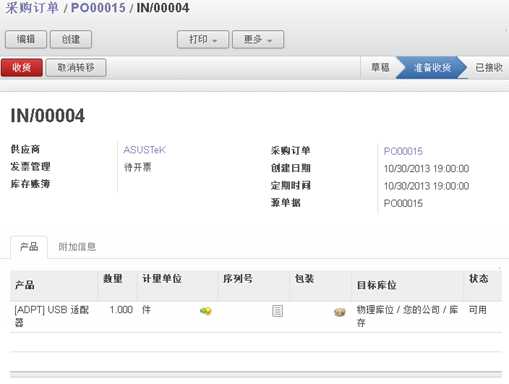Click the 创建日期 value 10/30/2013 19:00:00
509x384 pixels.
(426, 168)
